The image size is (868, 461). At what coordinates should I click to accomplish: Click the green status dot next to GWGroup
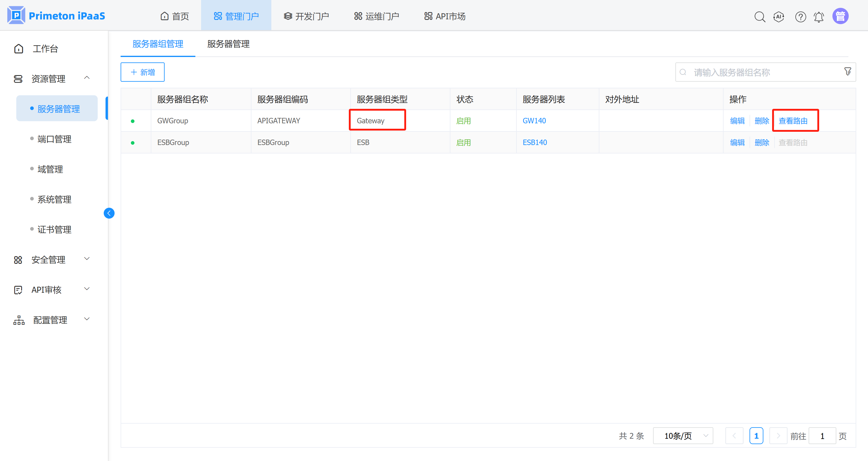[x=133, y=120]
